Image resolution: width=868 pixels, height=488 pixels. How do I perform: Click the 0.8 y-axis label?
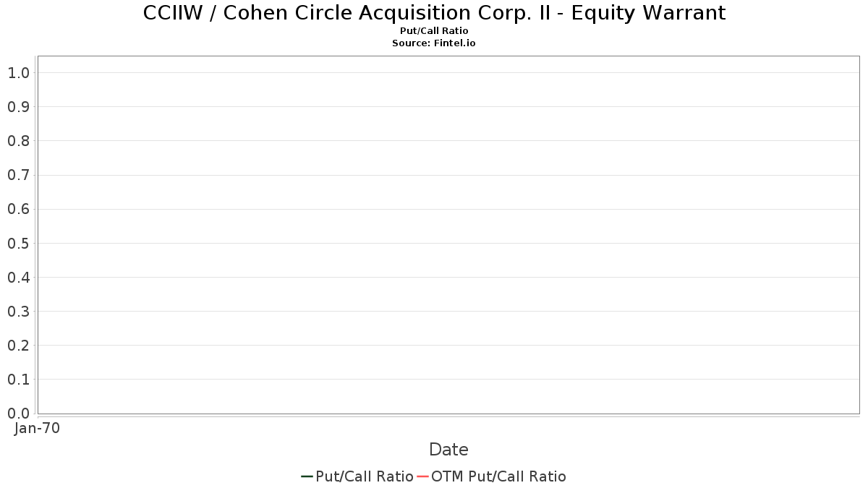pos(19,140)
